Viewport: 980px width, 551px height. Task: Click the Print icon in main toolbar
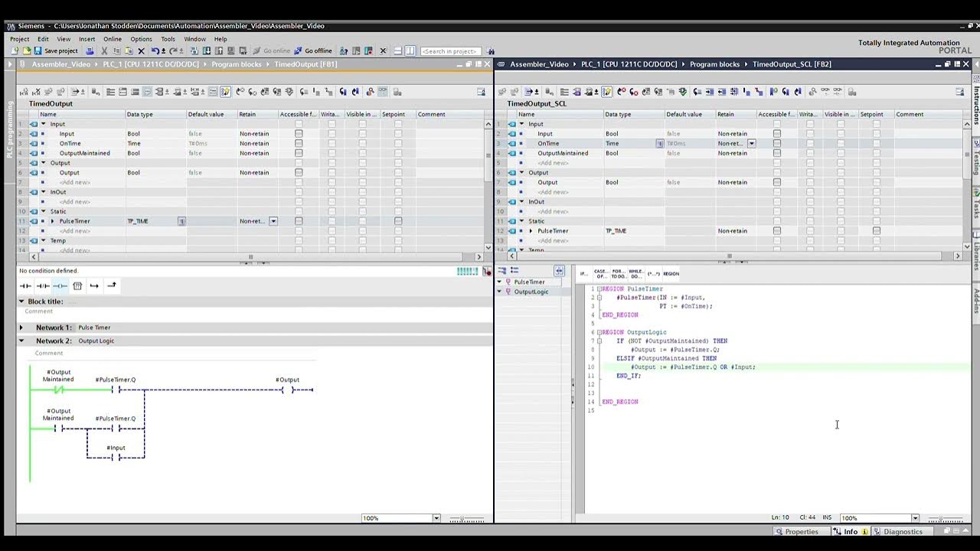pos(90,51)
